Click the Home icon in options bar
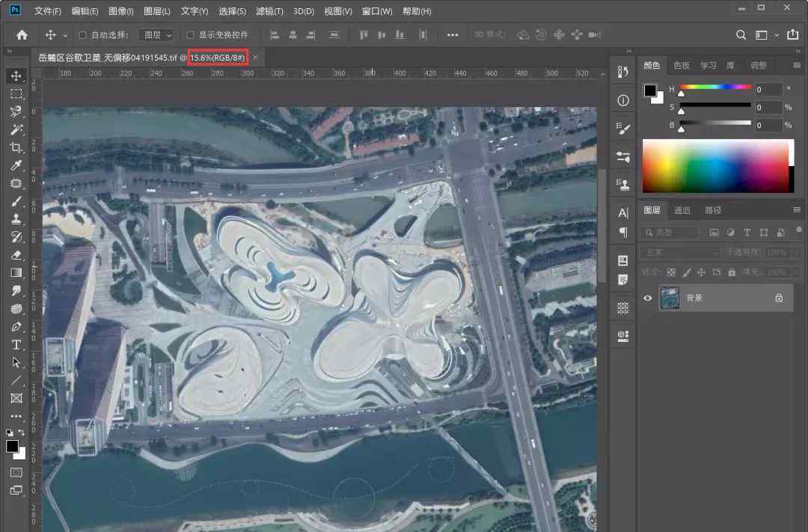808x532 pixels. coord(22,35)
